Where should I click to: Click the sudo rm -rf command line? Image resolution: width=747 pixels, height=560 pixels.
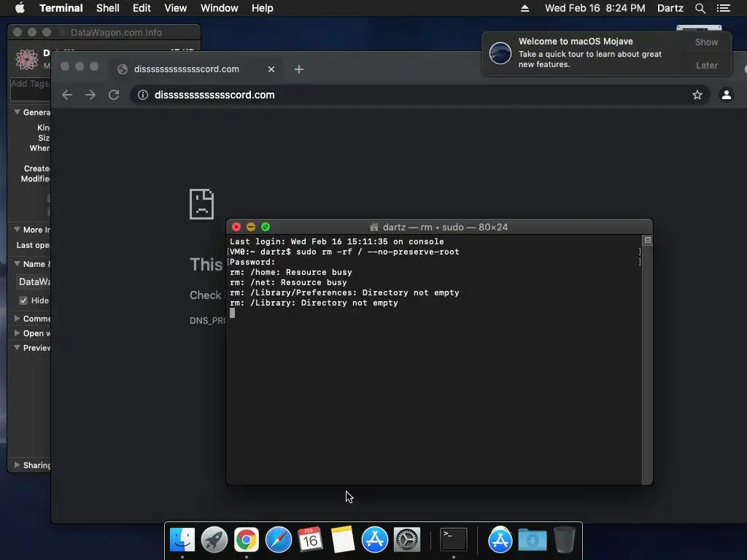pyautogui.click(x=344, y=252)
